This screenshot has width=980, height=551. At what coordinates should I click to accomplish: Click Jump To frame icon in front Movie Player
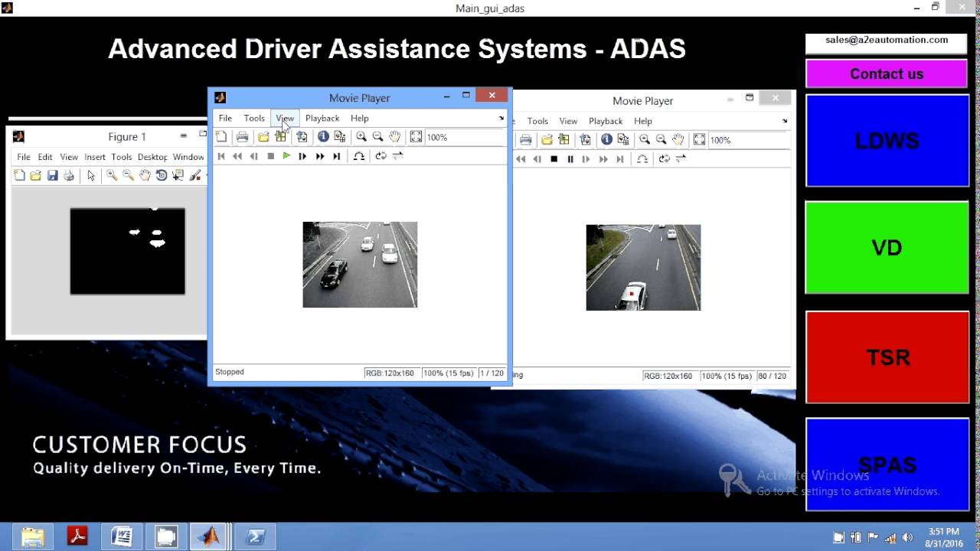(x=358, y=156)
